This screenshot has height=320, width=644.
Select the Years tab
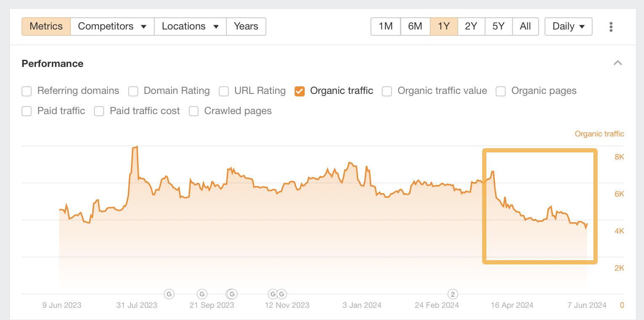coord(246,26)
